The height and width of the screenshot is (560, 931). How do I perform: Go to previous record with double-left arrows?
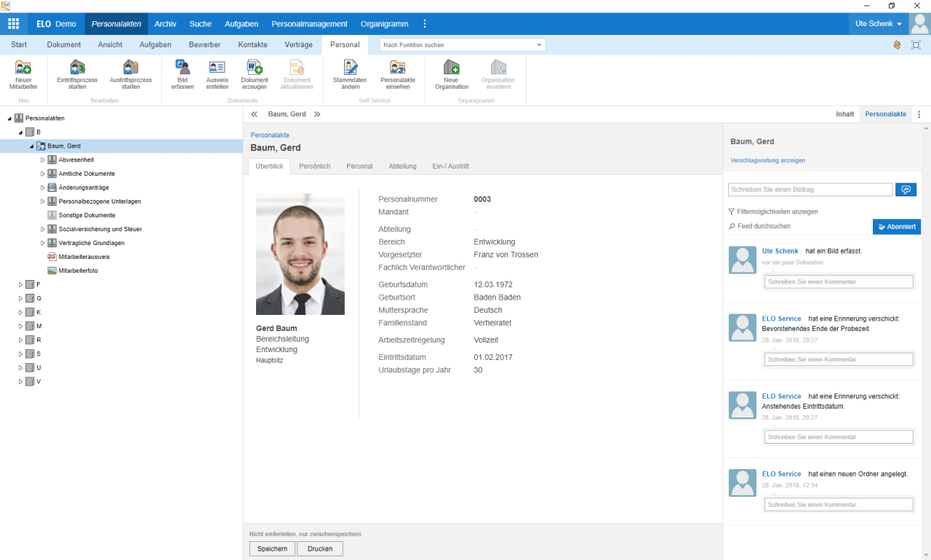[255, 114]
